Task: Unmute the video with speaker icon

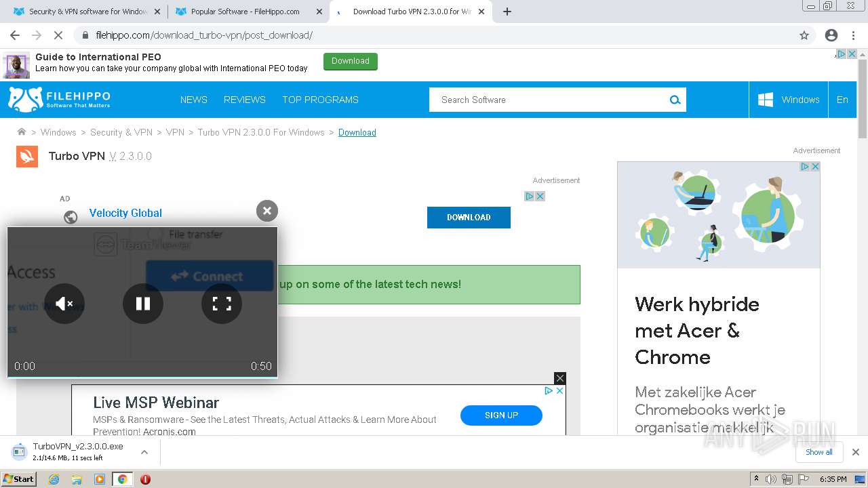Action: [x=64, y=304]
